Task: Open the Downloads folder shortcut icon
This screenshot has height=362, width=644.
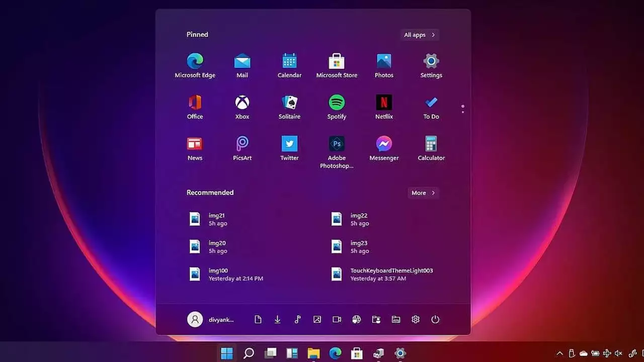Action: click(277, 319)
